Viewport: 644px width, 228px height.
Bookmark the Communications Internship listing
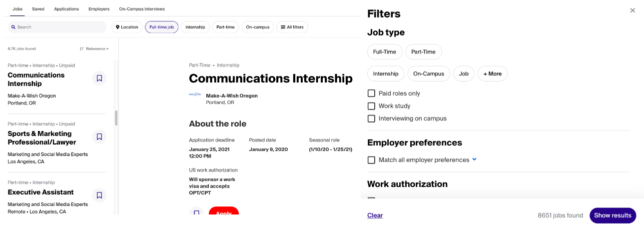[99, 78]
